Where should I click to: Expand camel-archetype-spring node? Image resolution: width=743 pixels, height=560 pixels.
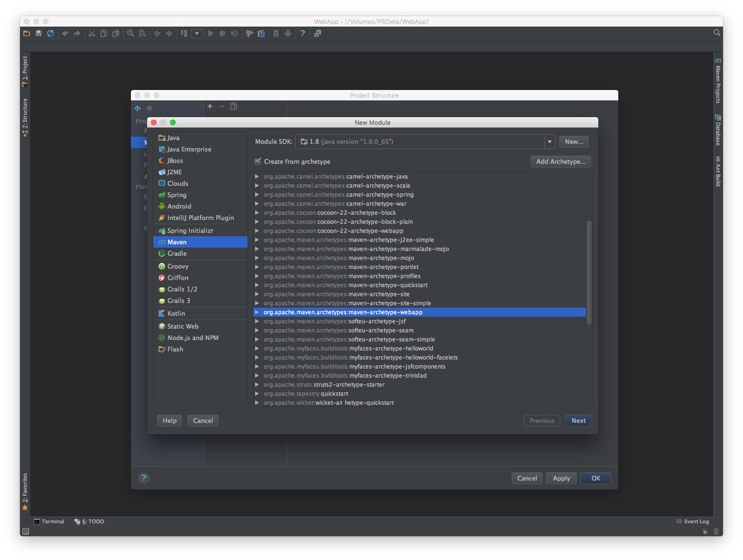point(257,194)
